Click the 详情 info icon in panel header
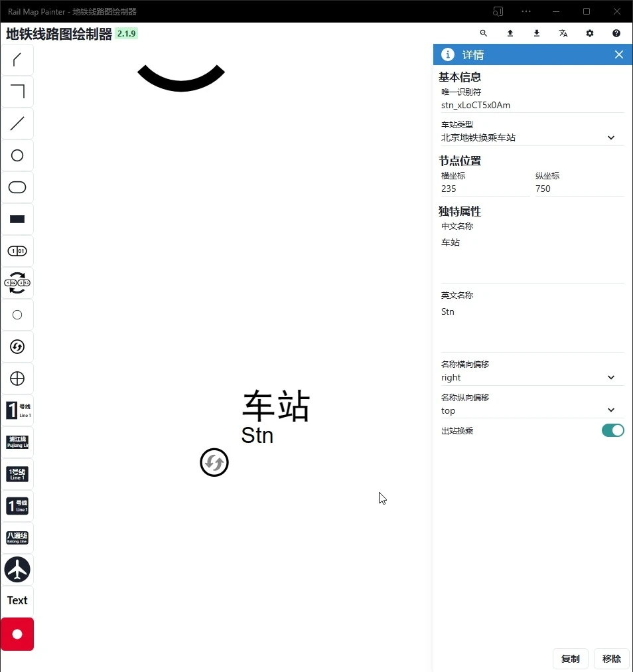This screenshot has width=633, height=672. [448, 54]
